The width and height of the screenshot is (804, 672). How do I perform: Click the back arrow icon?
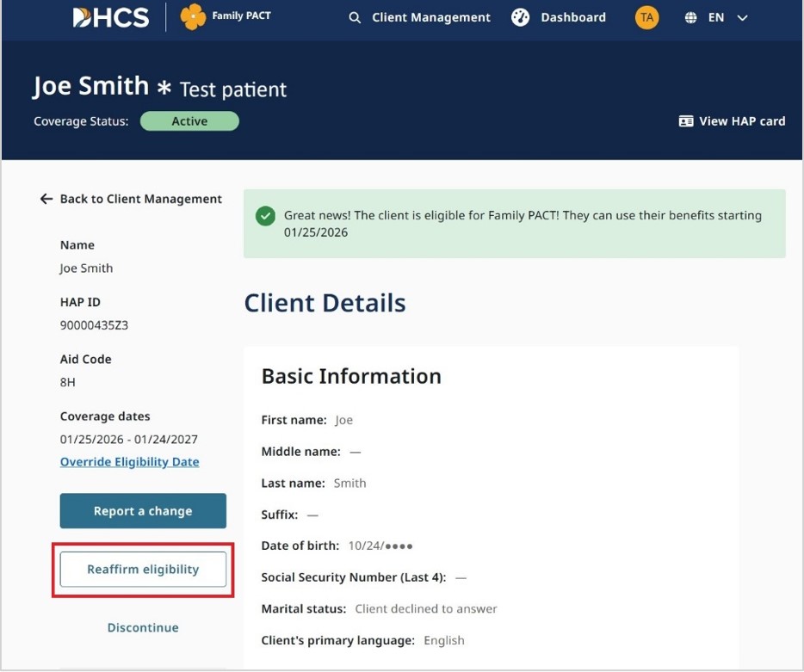click(46, 199)
